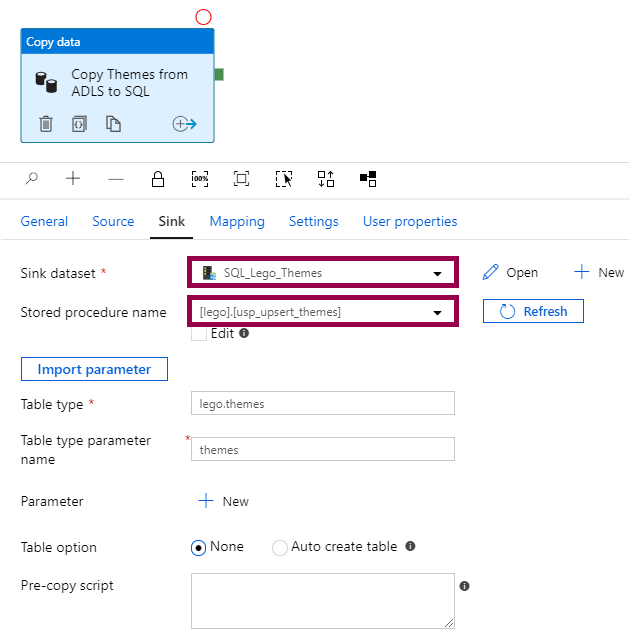Delete the Copy data activity with trash icon

[x=46, y=124]
